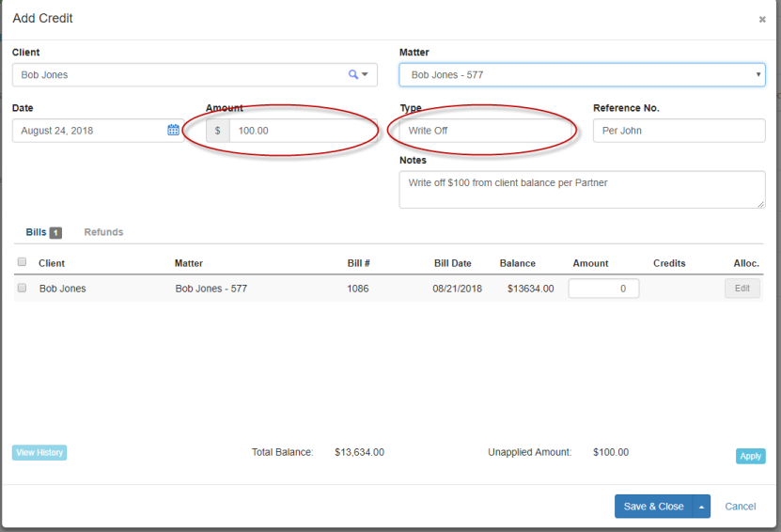Click the bill amount input for bill 1086
This screenshot has height=532, width=781.
click(603, 289)
